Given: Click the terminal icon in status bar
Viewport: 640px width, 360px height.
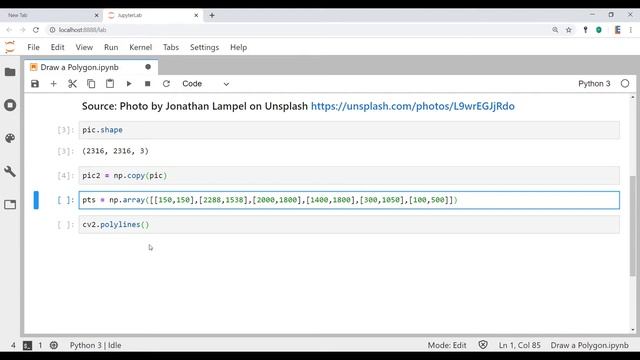Looking at the screenshot, I should pos(27,345).
